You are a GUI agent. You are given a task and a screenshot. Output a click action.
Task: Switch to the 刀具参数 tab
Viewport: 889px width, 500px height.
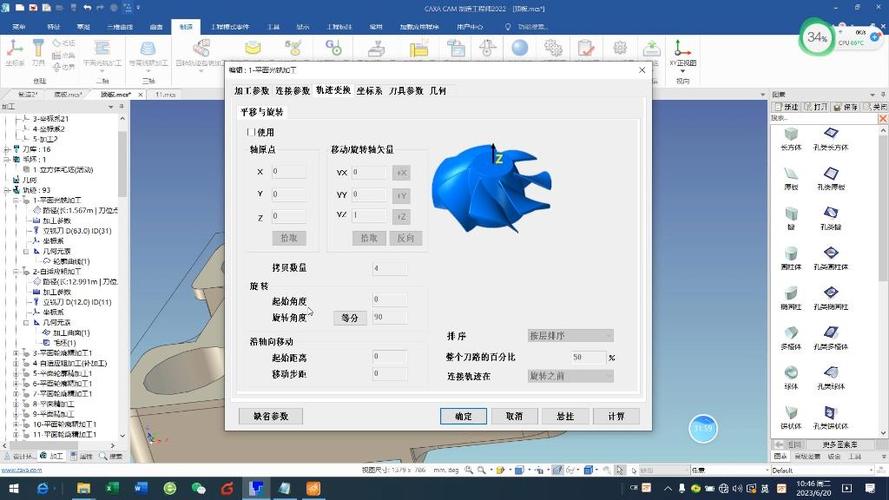(x=406, y=91)
